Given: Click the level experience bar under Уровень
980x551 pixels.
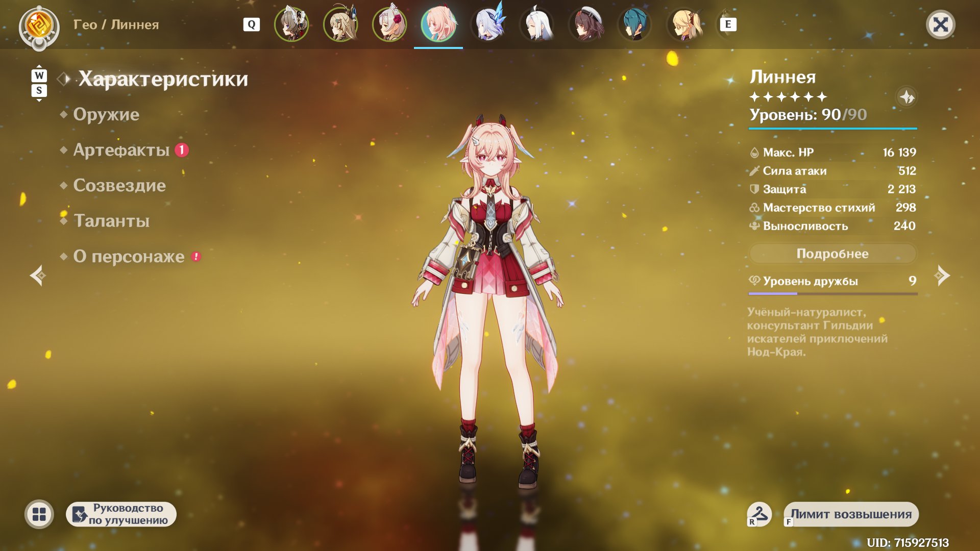Looking at the screenshot, I should tap(833, 129).
